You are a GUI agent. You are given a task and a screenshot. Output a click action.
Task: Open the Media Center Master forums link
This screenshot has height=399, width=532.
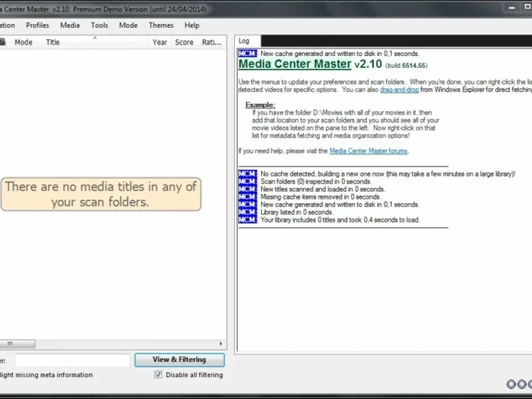click(x=368, y=151)
